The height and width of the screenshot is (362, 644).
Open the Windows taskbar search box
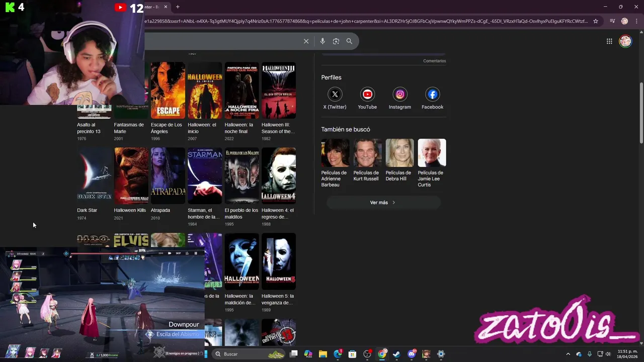[x=249, y=354]
